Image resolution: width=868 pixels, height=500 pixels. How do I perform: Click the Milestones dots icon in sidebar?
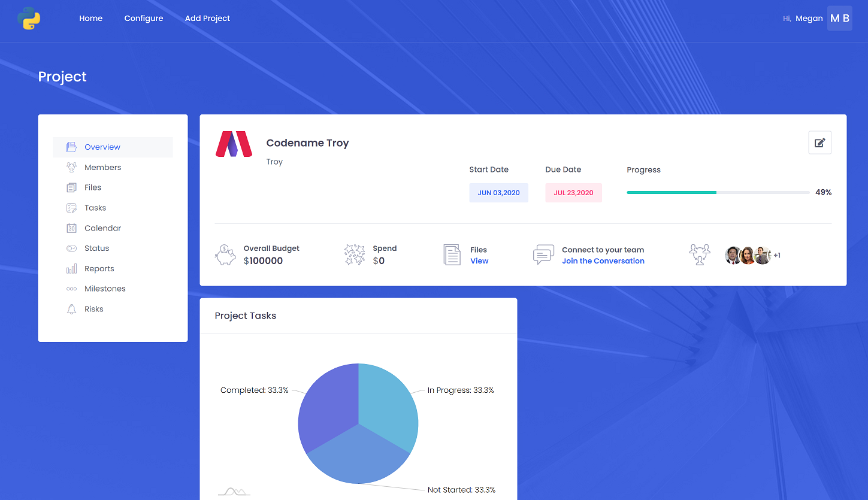(x=71, y=289)
